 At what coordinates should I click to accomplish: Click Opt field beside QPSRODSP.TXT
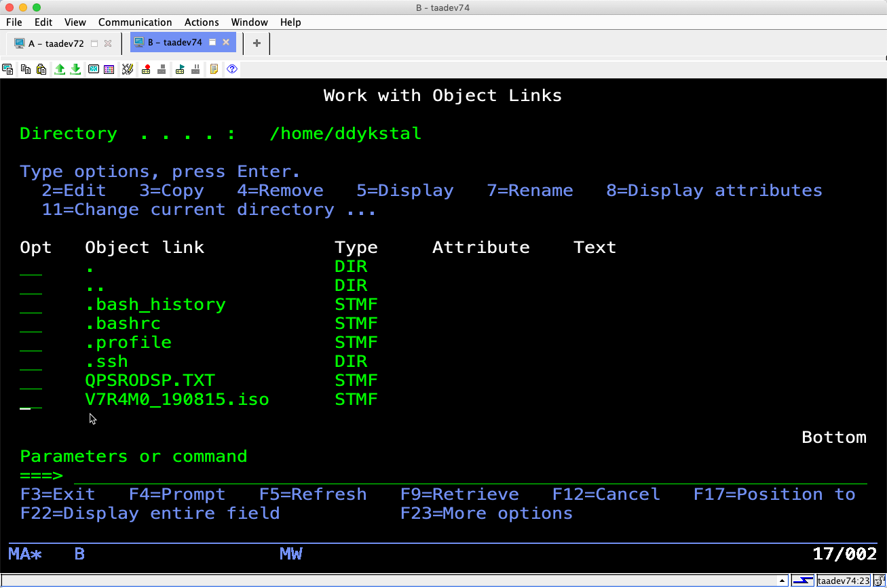coord(31,380)
